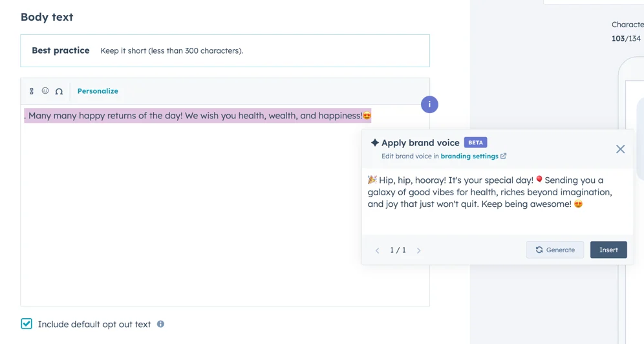This screenshot has width=644, height=344.
Task: Go to next generated suggestion
Action: [418, 250]
